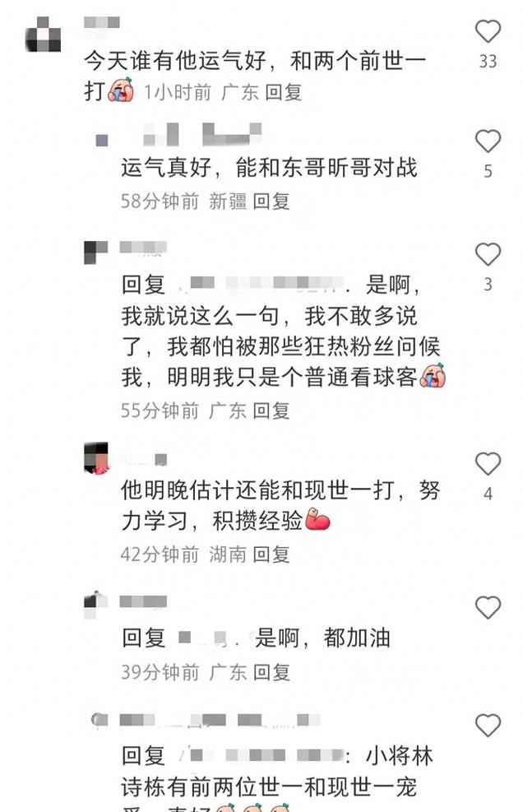Image resolution: width=523 pixels, height=812 pixels.
Task: Open the top commenter's pixelated avatar
Action: (x=44, y=35)
